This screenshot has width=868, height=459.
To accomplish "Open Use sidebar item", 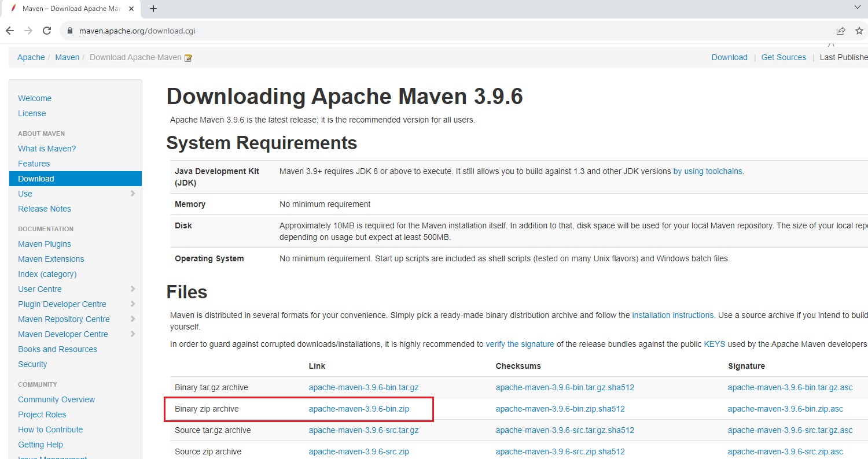I will point(25,194).
